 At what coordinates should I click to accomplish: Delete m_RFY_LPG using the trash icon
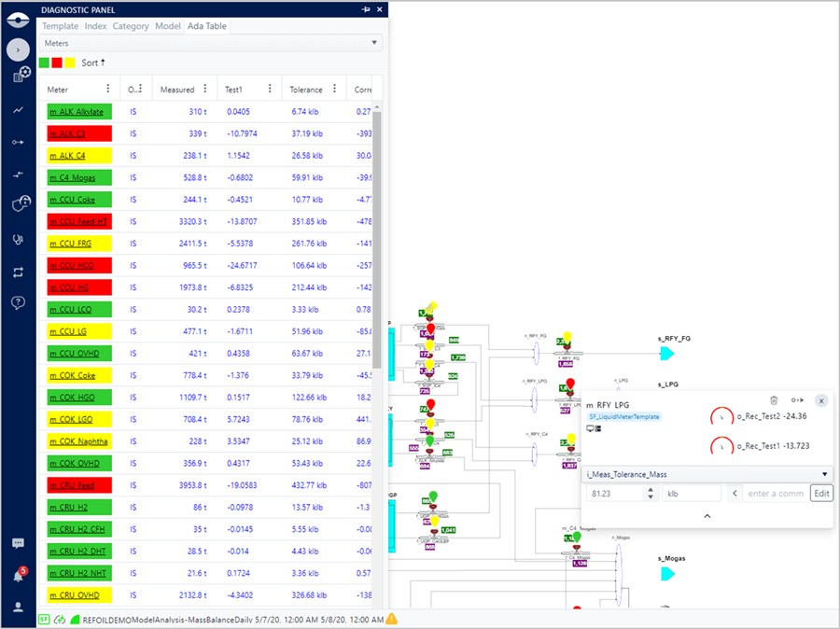coord(774,399)
